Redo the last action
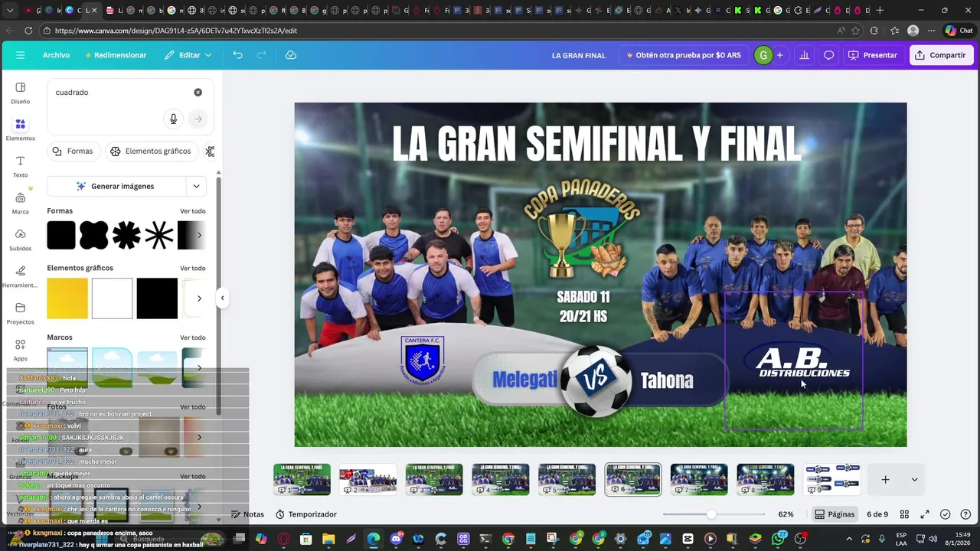The width and height of the screenshot is (980, 551). 262,55
